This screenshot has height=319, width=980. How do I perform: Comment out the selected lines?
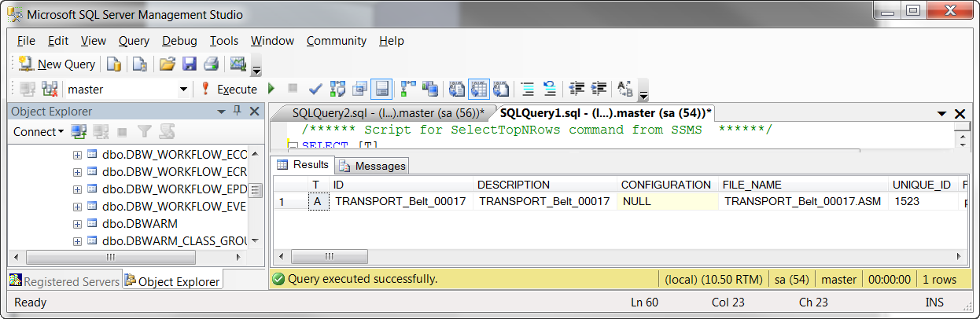tap(528, 89)
